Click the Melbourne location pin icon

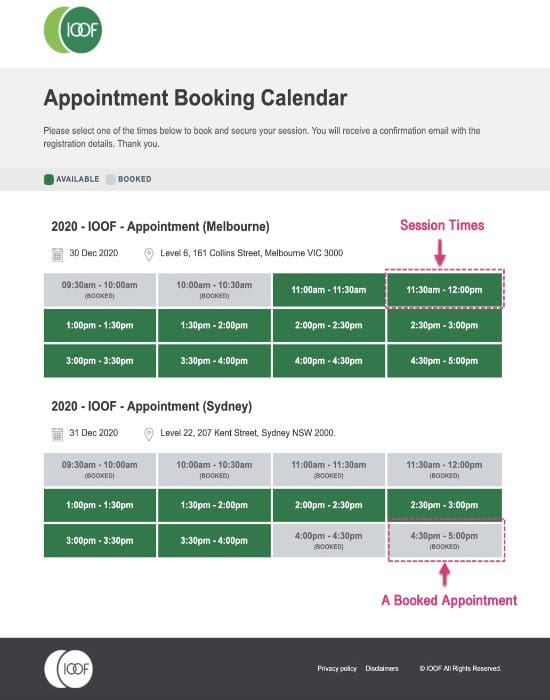coord(149,254)
